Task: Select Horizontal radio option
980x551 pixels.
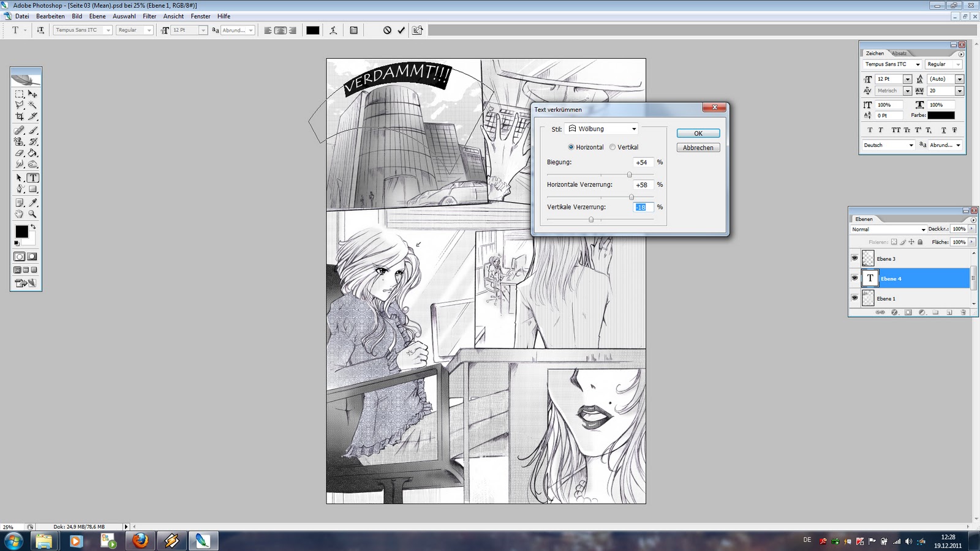Action: coord(571,148)
